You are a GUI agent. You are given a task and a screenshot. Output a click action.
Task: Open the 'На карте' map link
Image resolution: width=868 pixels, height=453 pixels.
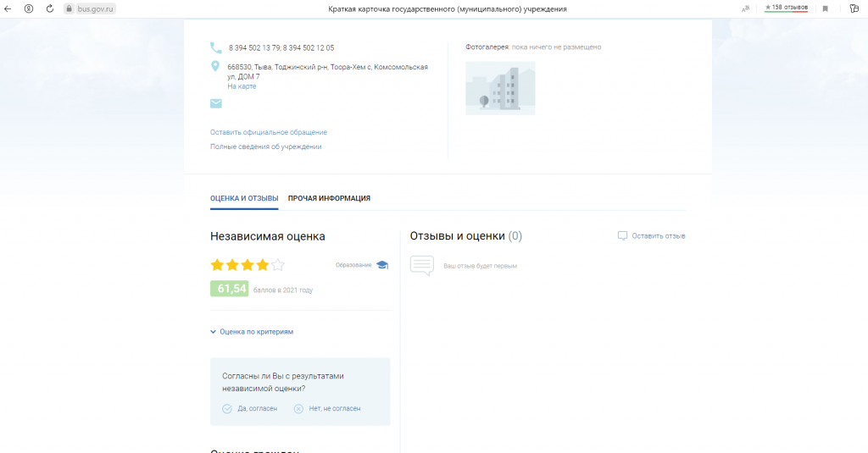click(242, 86)
